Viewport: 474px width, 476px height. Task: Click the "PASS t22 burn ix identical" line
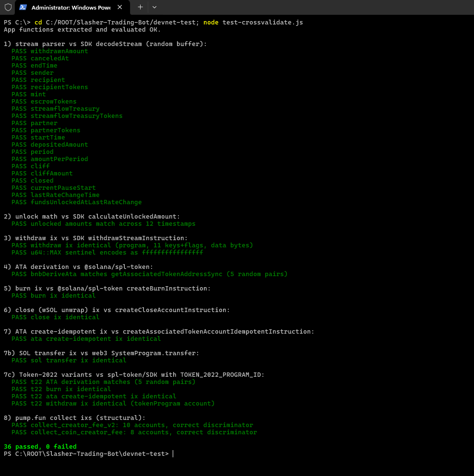[x=61, y=389]
